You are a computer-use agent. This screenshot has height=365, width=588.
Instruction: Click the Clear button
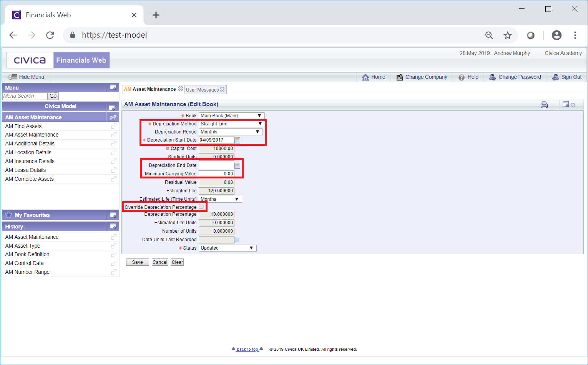tap(177, 262)
